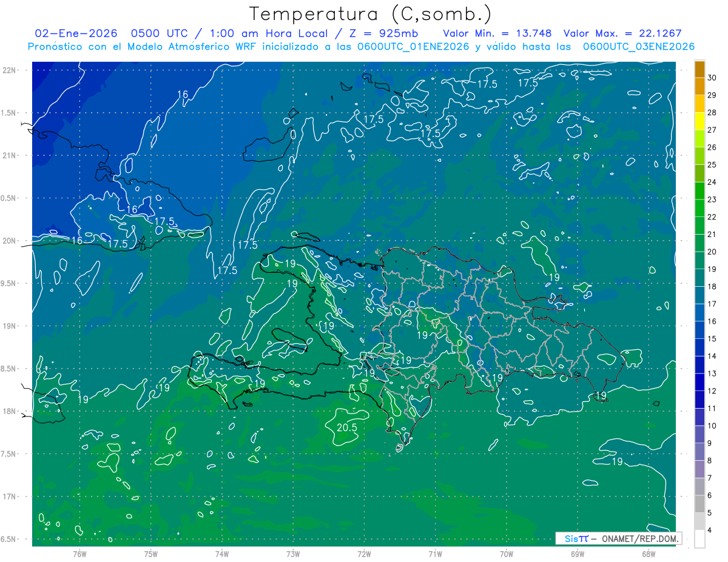Screen dimensions: 728x562
Task: Click 'Valor Min. = 13.748' value
Action: (497, 33)
